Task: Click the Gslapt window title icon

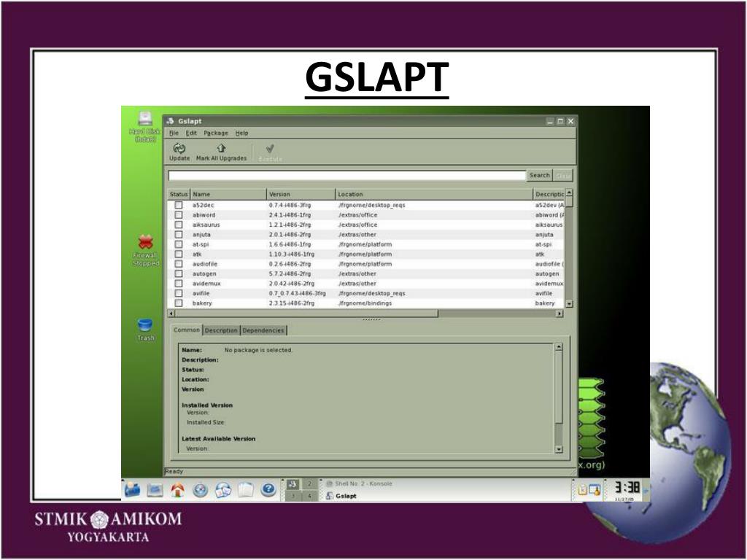Action: pyautogui.click(x=170, y=121)
